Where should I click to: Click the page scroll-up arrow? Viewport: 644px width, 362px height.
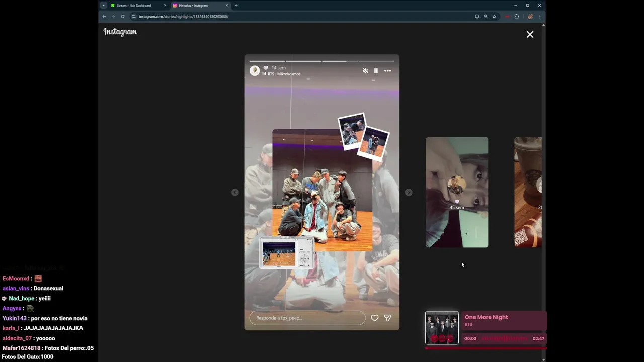pos(543,25)
